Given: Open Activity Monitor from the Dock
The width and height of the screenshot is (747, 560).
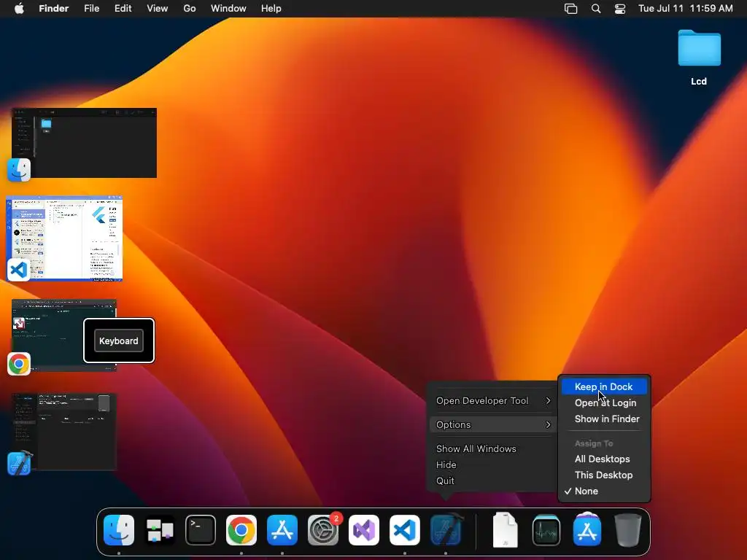Looking at the screenshot, I should [x=546, y=530].
